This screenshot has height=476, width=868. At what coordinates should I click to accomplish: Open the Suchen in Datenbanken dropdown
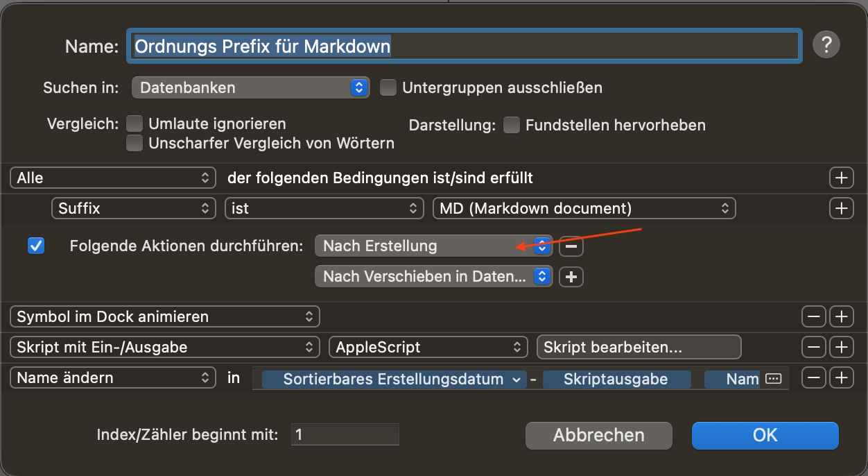(x=250, y=88)
